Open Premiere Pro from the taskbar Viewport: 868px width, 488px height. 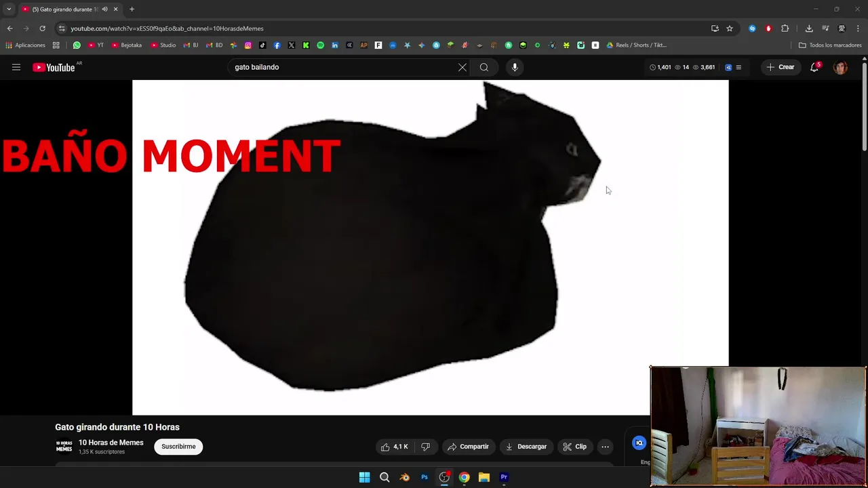504,477
